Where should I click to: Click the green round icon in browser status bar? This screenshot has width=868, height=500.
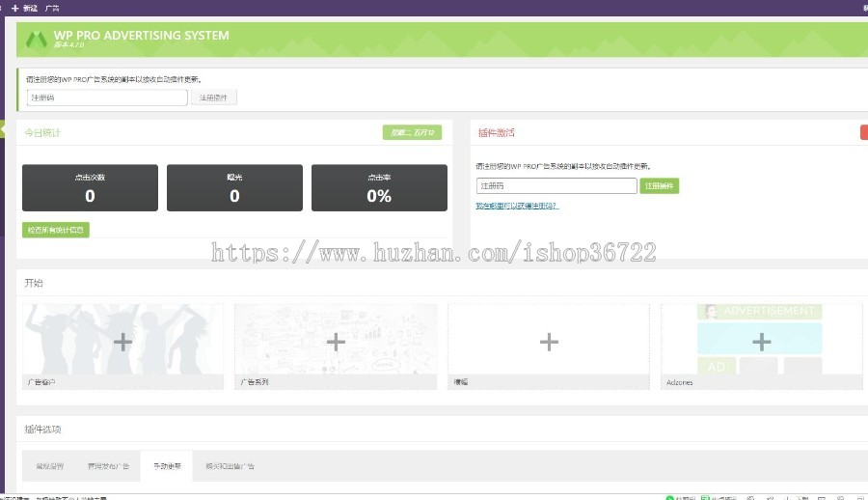[669, 498]
